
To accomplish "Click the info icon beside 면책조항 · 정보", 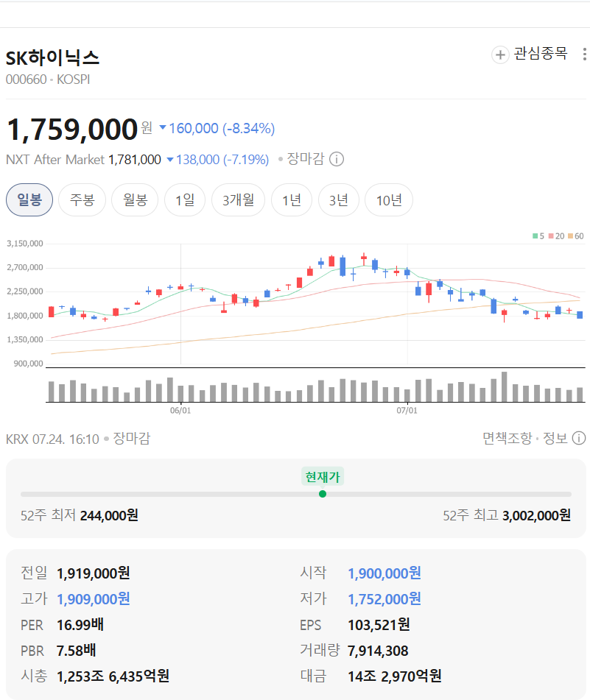I will coord(579,438).
